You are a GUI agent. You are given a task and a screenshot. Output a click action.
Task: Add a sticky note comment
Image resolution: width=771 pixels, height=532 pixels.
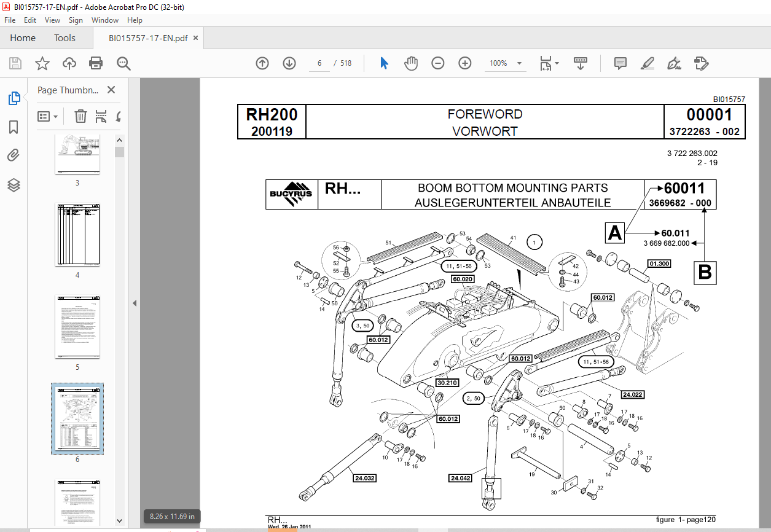click(x=620, y=63)
